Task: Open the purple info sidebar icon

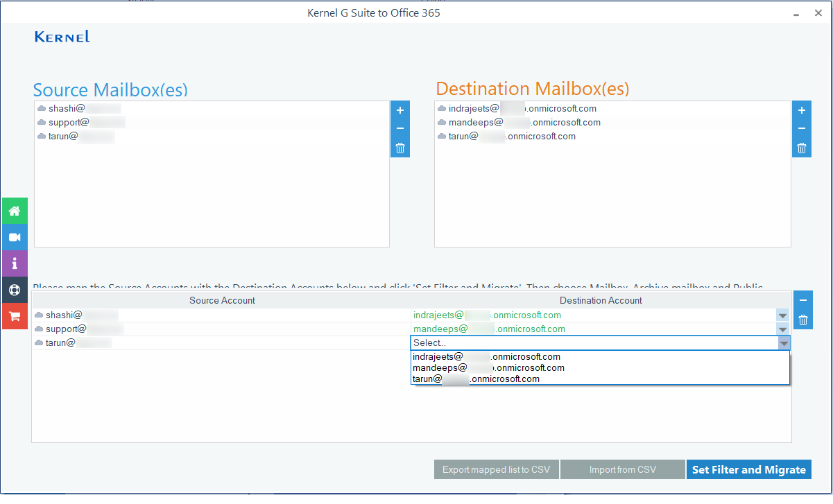Action: (14, 263)
